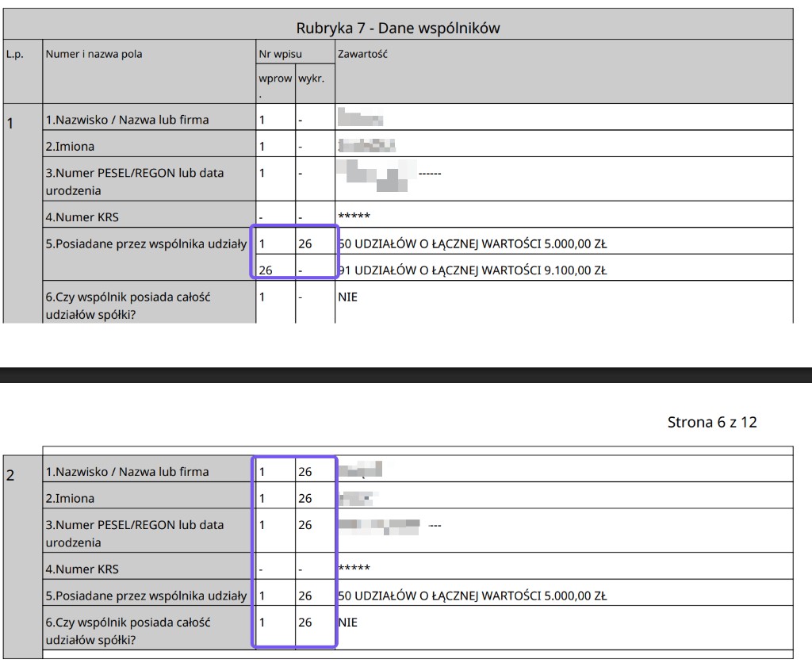Click the 'Rubryka 7 - Dane wspólników' heading
The width and height of the screenshot is (812, 663).
[x=398, y=28]
